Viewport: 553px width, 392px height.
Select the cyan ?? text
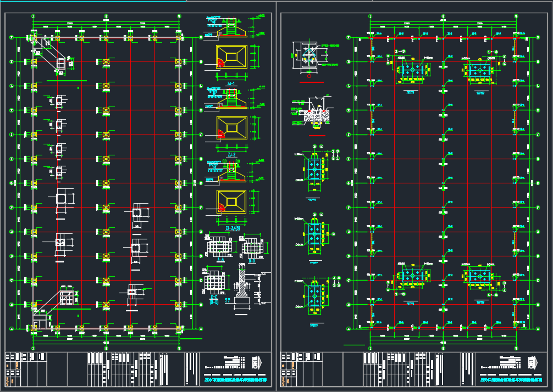click(x=228, y=300)
